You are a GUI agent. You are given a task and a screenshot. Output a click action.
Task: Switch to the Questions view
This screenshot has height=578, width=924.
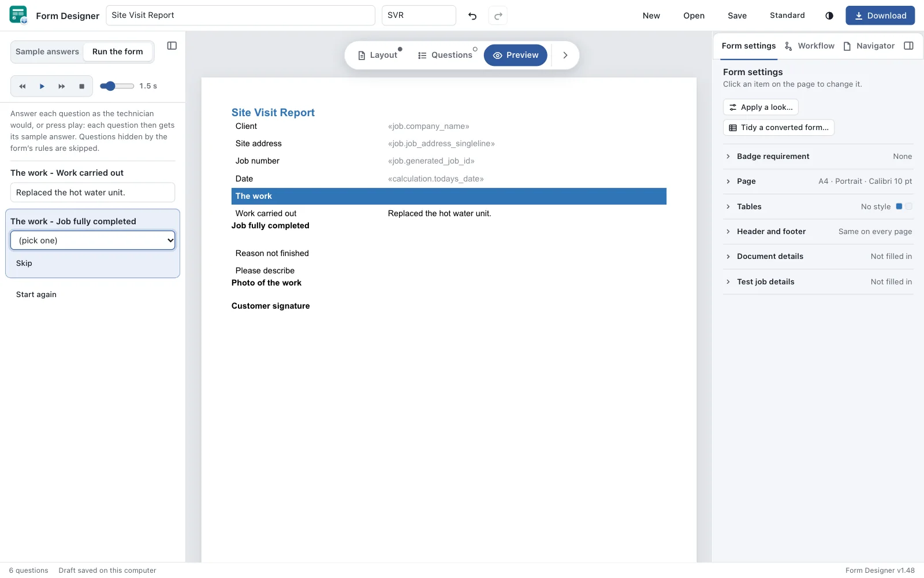pyautogui.click(x=445, y=55)
